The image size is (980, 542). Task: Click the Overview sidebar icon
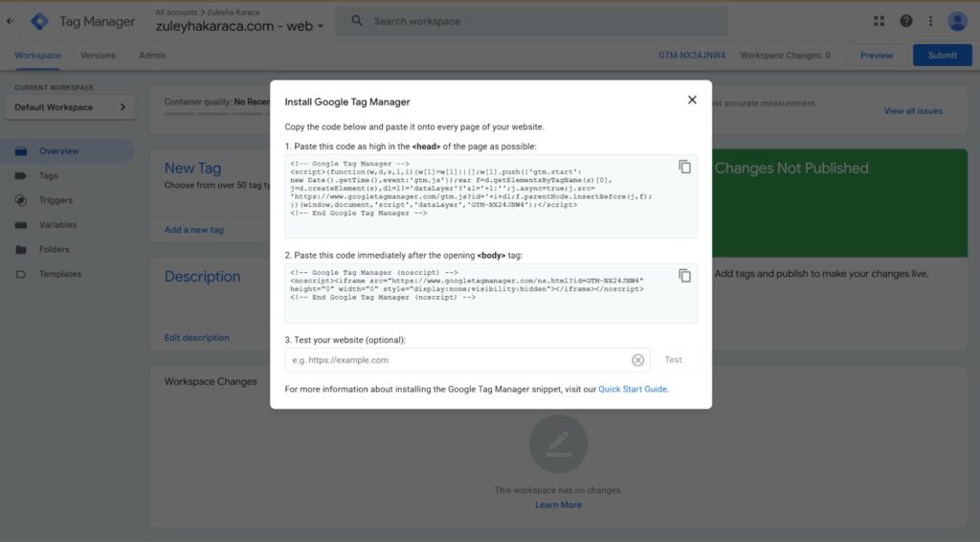click(x=21, y=151)
